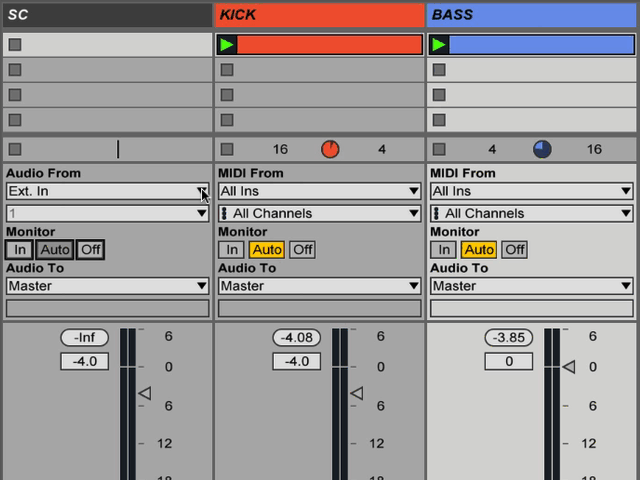Launch the KICK clip play button

pos(227,44)
